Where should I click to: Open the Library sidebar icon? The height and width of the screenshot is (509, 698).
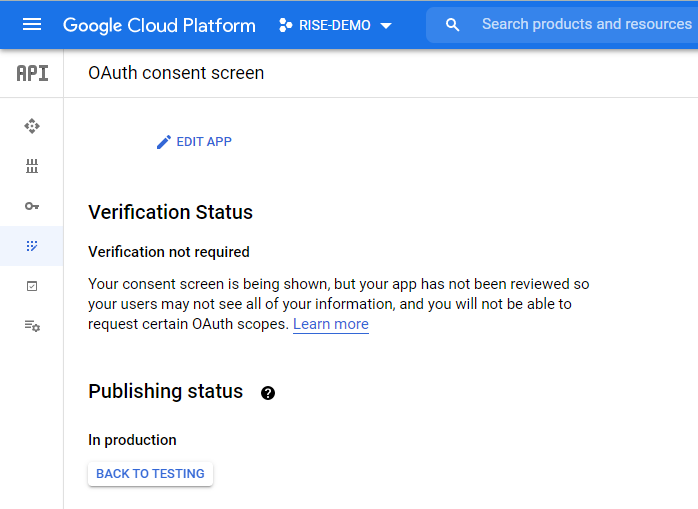[32, 166]
